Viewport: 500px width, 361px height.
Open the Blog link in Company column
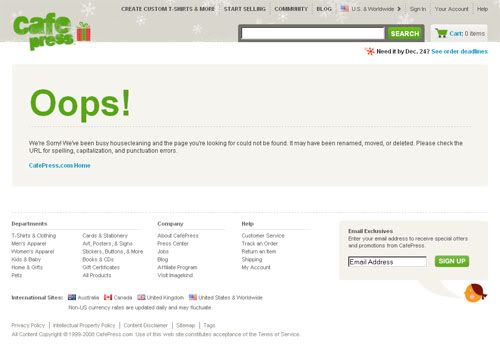pos(163,259)
